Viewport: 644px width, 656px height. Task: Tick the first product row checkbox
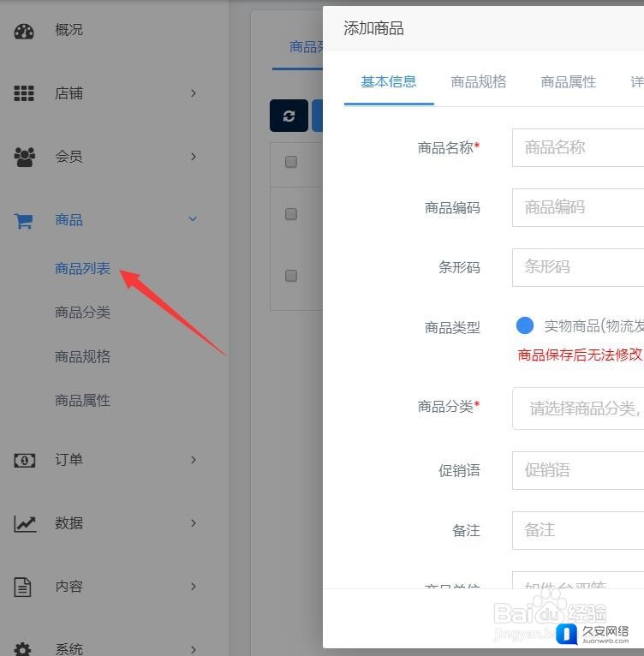[x=291, y=214]
